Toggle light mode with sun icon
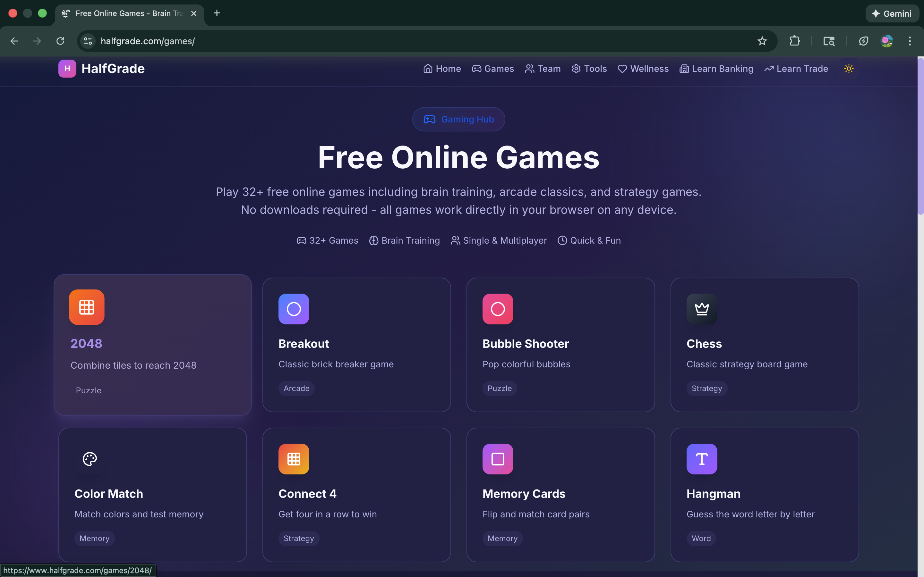Screen dimensions: 924x577 [848, 69]
